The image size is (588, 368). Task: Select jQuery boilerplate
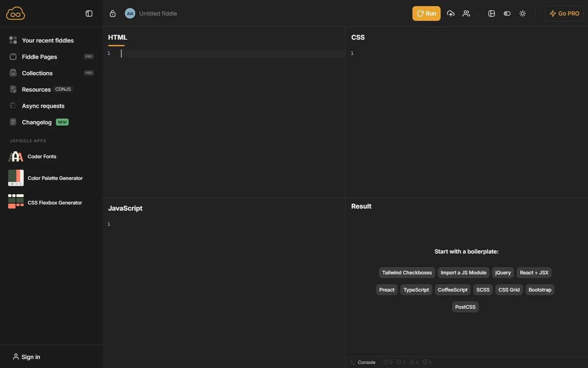(503, 273)
